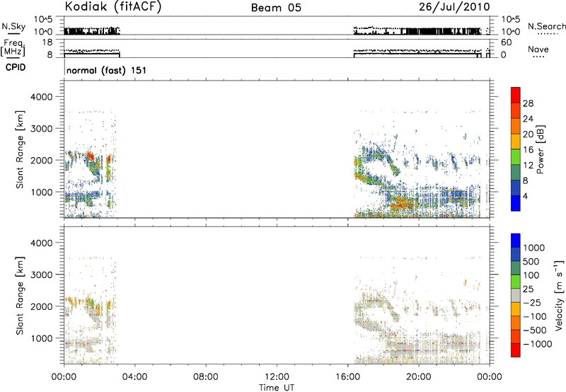The width and height of the screenshot is (566, 392).
Task: Select the 'N.Search' legend label
Action: (546, 26)
